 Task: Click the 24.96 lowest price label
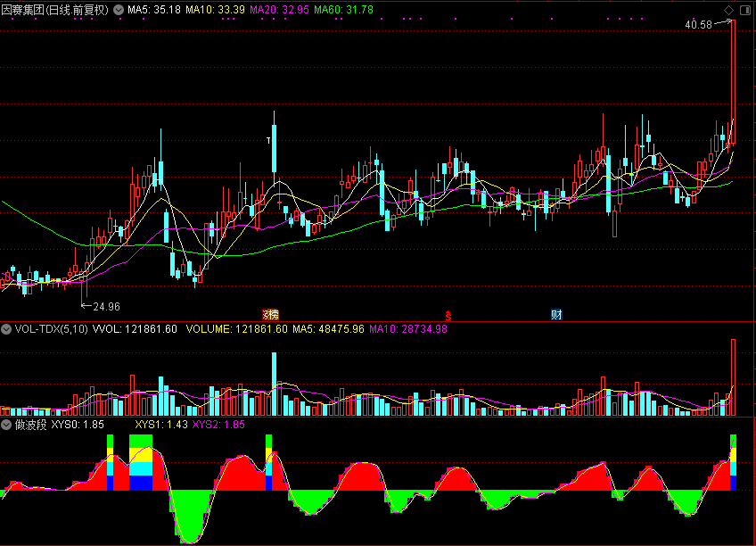click(x=106, y=306)
